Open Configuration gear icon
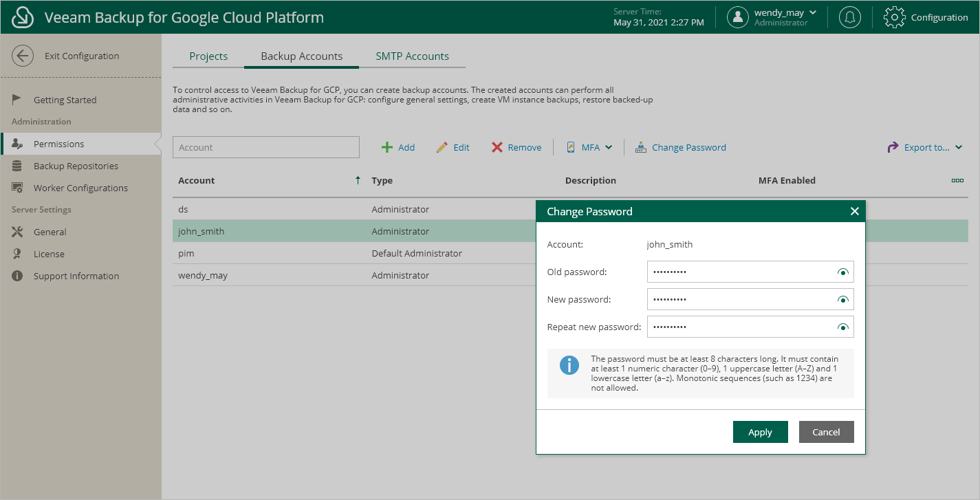This screenshot has height=500, width=980. click(x=894, y=18)
